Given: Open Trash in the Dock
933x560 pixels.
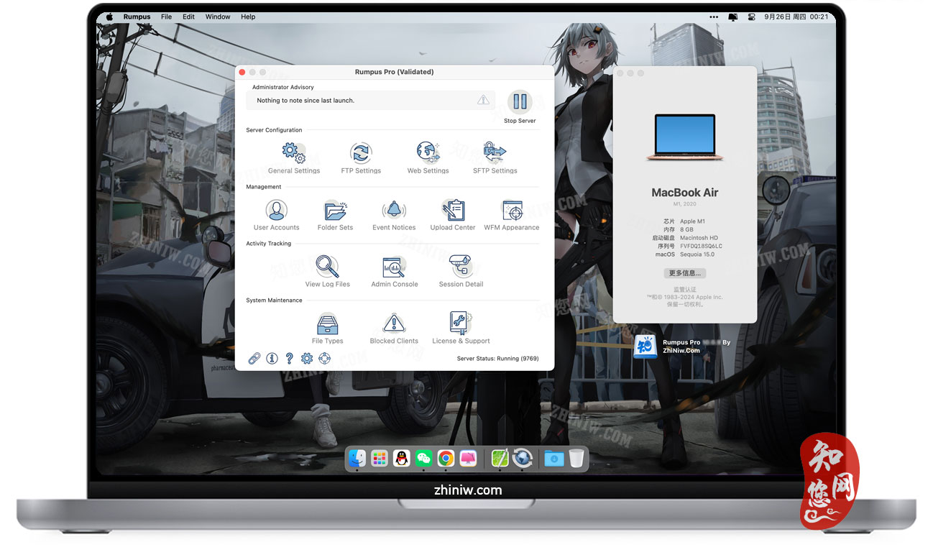Looking at the screenshot, I should 576,458.
